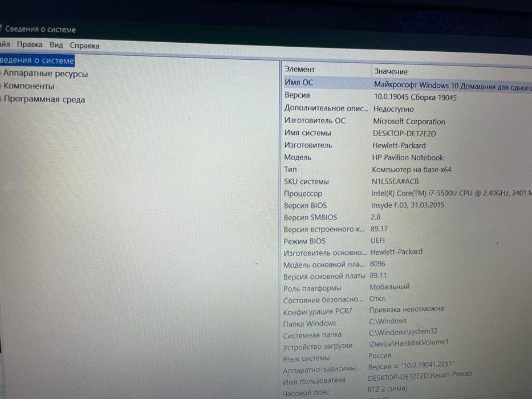Click value 10.0.19045 Сборка 19045
Viewport: 532px width, 399px height.
click(415, 97)
